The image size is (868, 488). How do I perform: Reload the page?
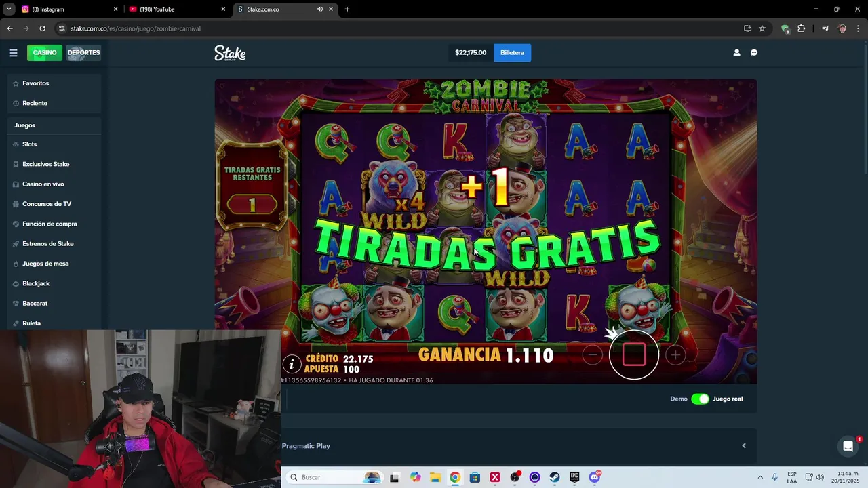(x=42, y=28)
